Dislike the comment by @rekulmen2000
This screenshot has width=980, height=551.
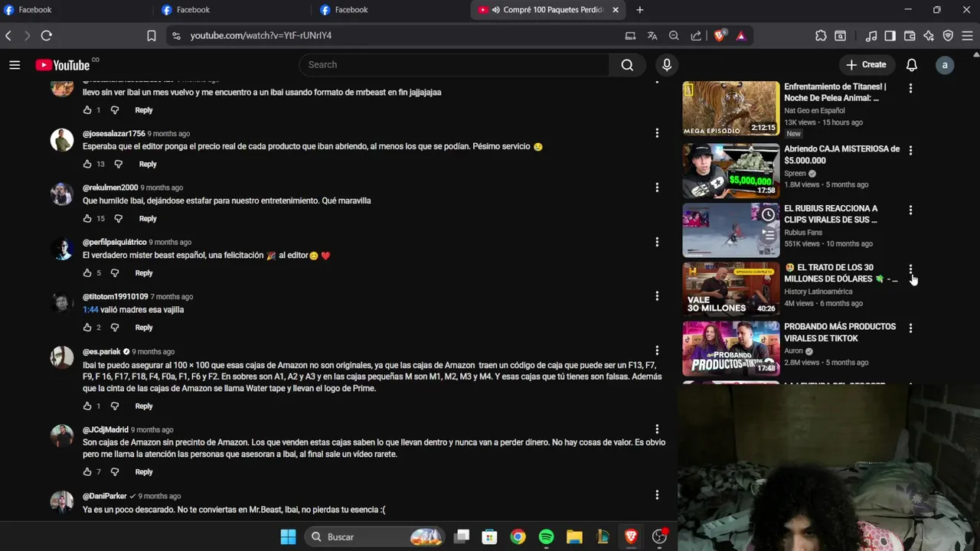tap(118, 218)
